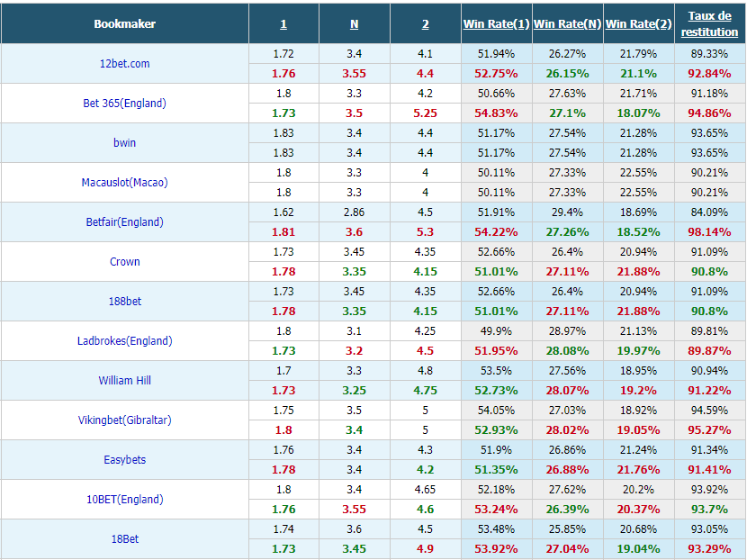747x560 pixels.
Task: Sort by Win Rate(1) header
Action: click(x=497, y=23)
